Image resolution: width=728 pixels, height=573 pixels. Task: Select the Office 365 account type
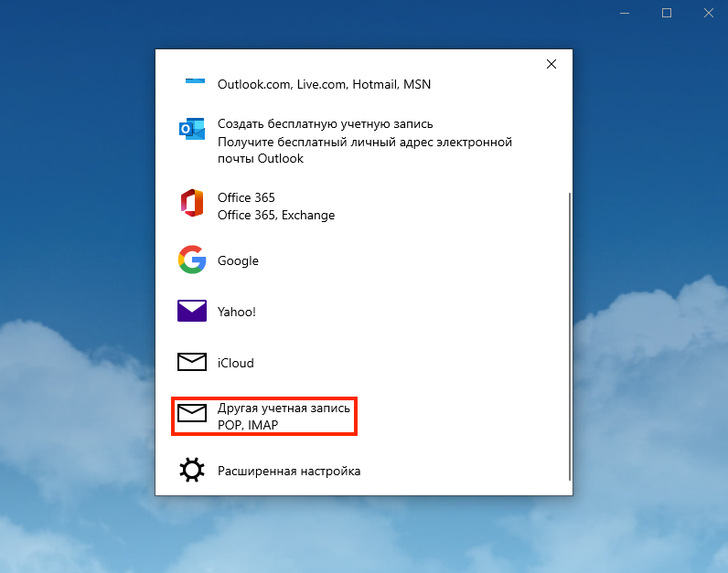coord(246,197)
